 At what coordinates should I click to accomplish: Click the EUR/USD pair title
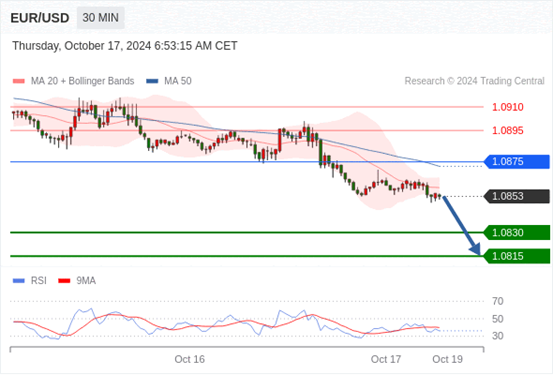40,18
